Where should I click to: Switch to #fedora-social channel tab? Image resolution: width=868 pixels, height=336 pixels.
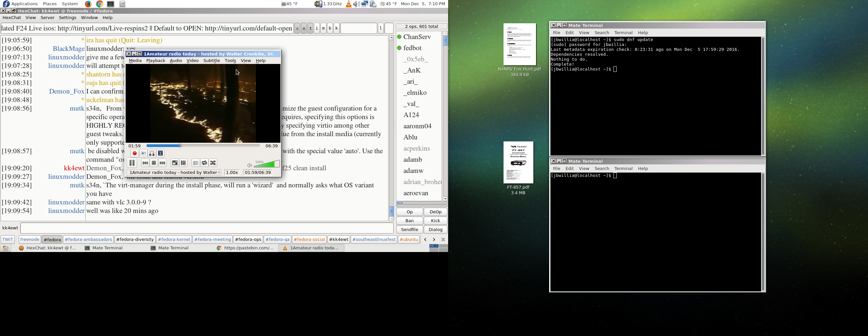tap(309, 240)
